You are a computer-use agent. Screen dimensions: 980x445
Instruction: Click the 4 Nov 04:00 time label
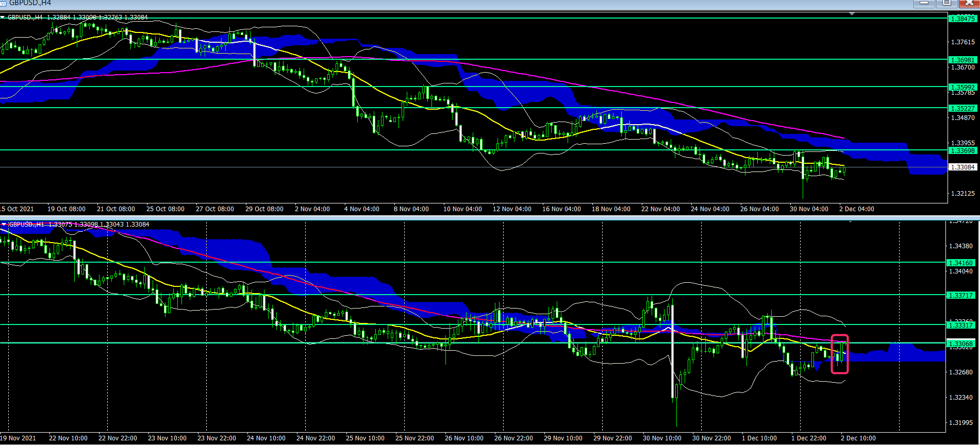[x=362, y=209]
